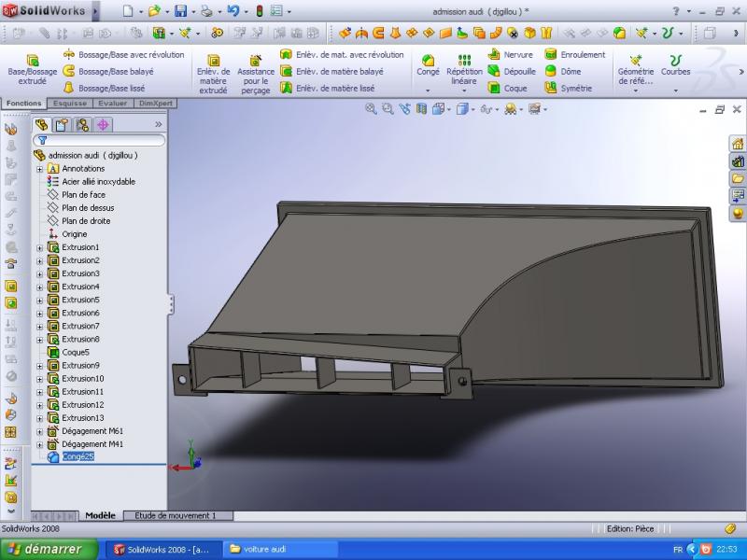Image resolution: width=747 pixels, height=560 pixels.
Task: Click the Open folder icon
Action: [x=154, y=11]
